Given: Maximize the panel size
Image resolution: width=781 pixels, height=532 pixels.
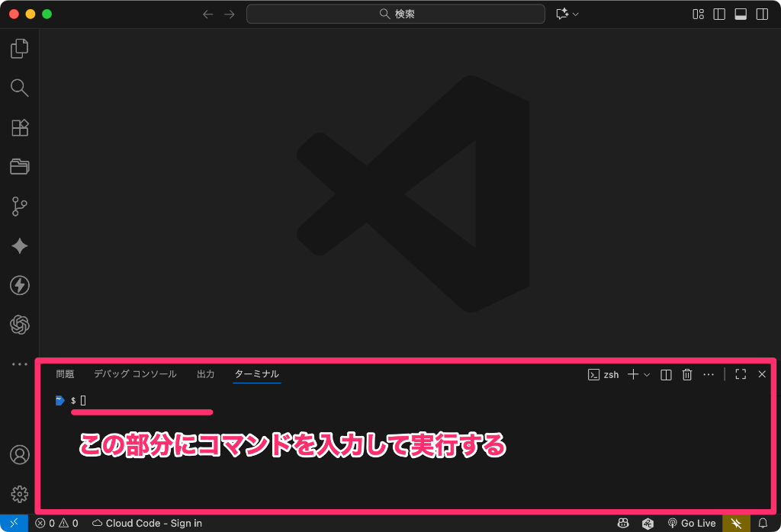Looking at the screenshot, I should (741, 374).
